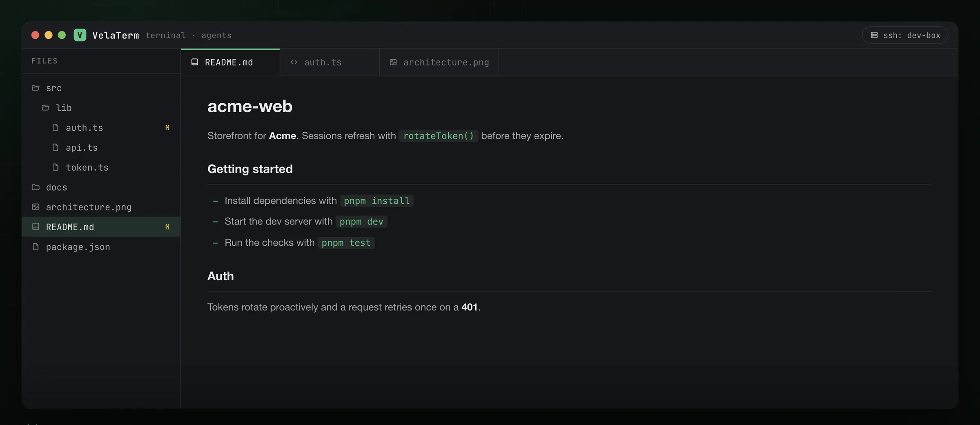Click the image icon on architecture.png tab
This screenshot has height=425, width=980.
click(393, 62)
